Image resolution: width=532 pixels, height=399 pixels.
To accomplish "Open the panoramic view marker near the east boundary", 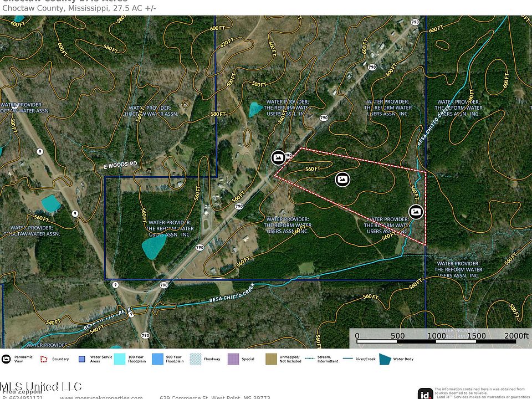I will [416, 211].
